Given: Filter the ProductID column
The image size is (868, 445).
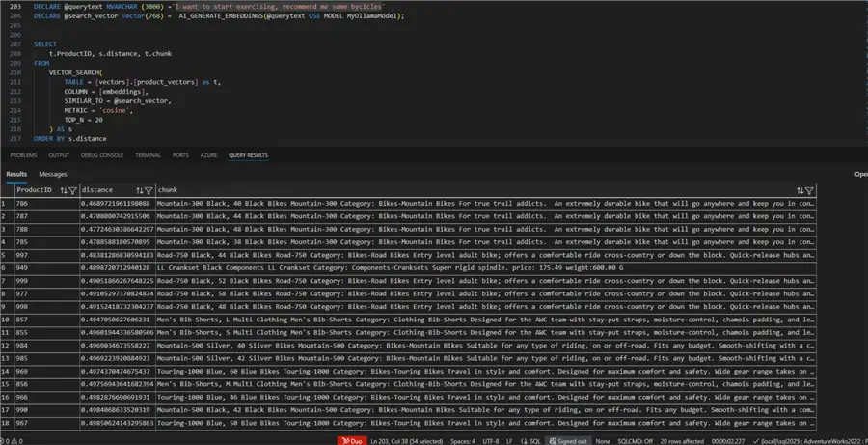Looking at the screenshot, I should point(72,190).
